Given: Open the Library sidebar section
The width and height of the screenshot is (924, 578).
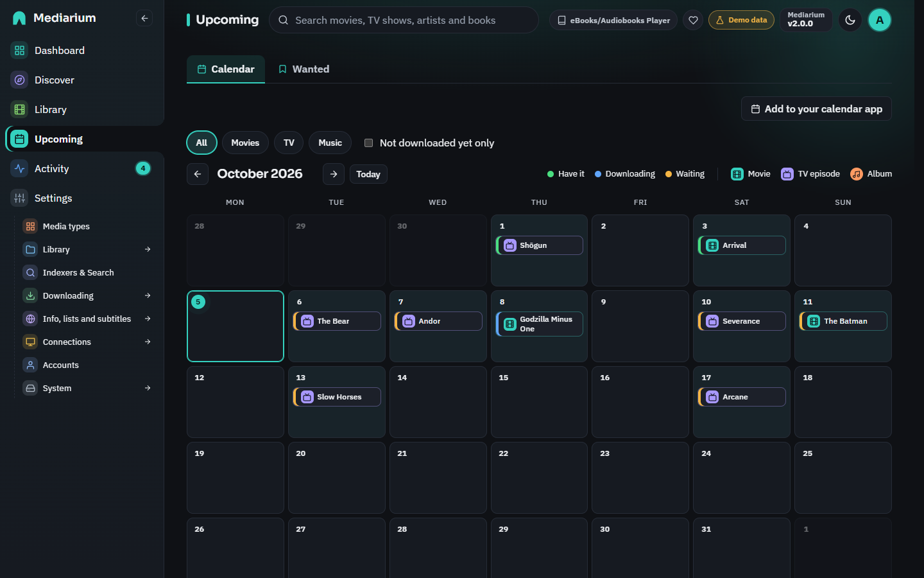Looking at the screenshot, I should pyautogui.click(x=82, y=109).
